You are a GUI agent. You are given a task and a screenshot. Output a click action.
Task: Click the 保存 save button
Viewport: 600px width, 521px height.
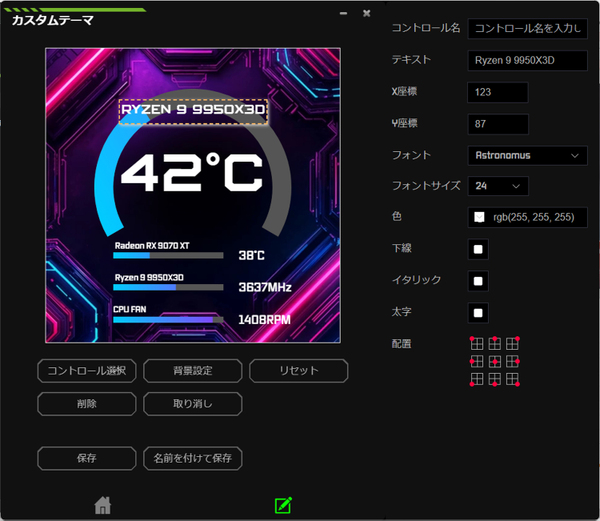87,458
